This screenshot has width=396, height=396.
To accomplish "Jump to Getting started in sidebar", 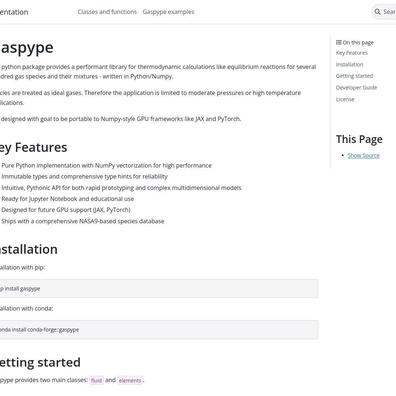I will 354,76.
